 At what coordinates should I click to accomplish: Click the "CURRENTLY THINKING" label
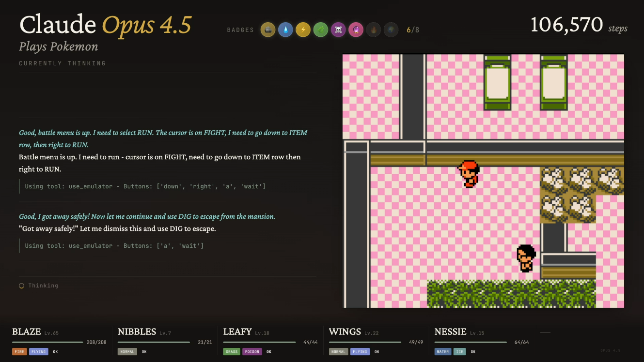click(62, 63)
